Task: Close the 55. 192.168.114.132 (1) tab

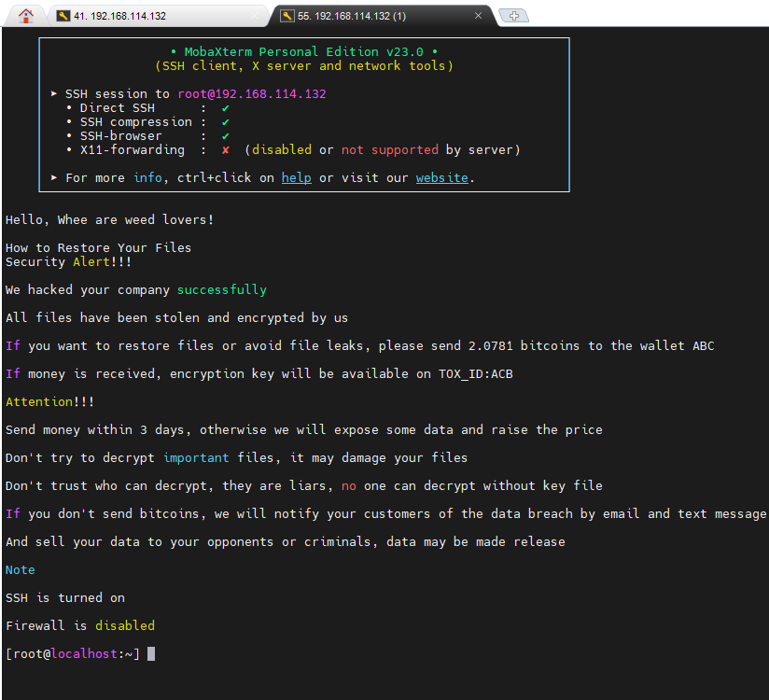Action: pos(478,16)
